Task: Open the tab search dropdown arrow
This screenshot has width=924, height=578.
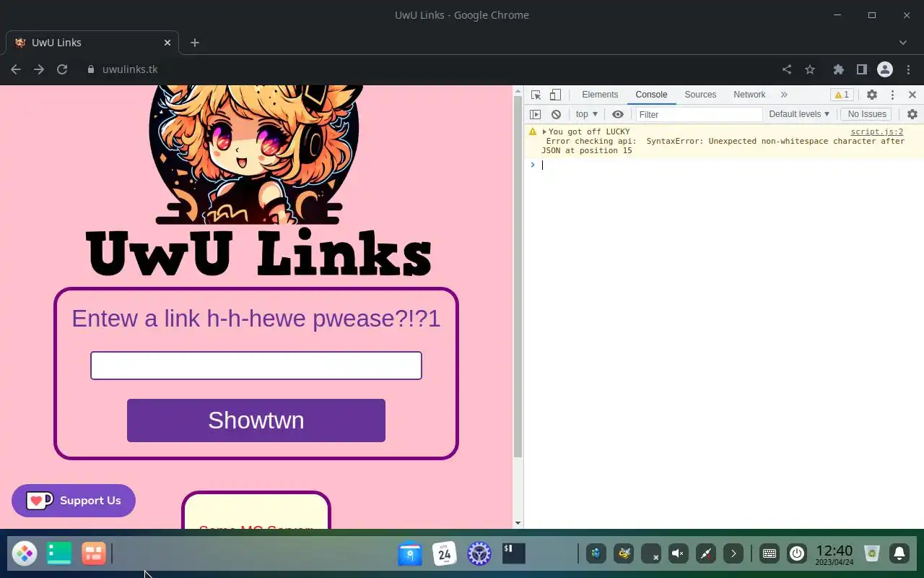Action: coord(903,43)
